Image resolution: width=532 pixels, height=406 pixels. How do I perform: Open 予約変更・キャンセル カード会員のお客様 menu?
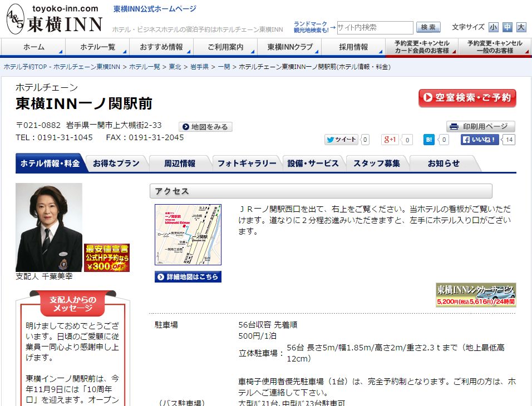pos(422,47)
